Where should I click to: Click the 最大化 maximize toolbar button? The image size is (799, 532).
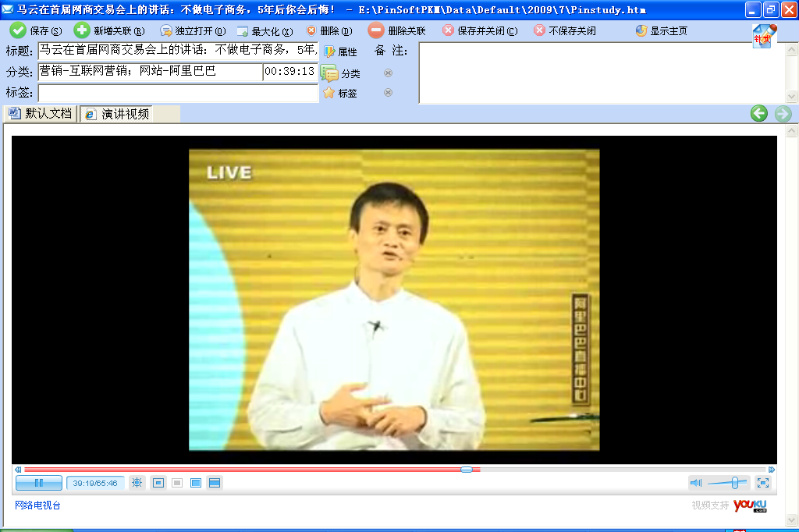point(265,31)
